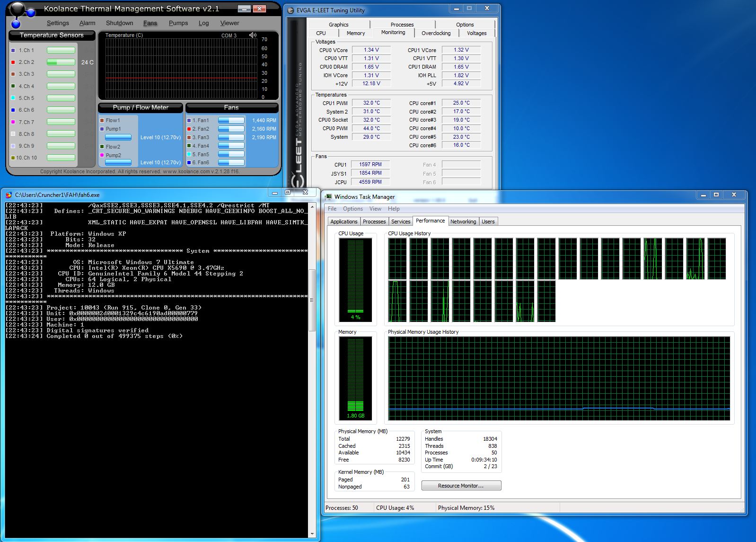756x542 pixels.
Task: Click the Pump2 magenta color square
Action: click(102, 155)
